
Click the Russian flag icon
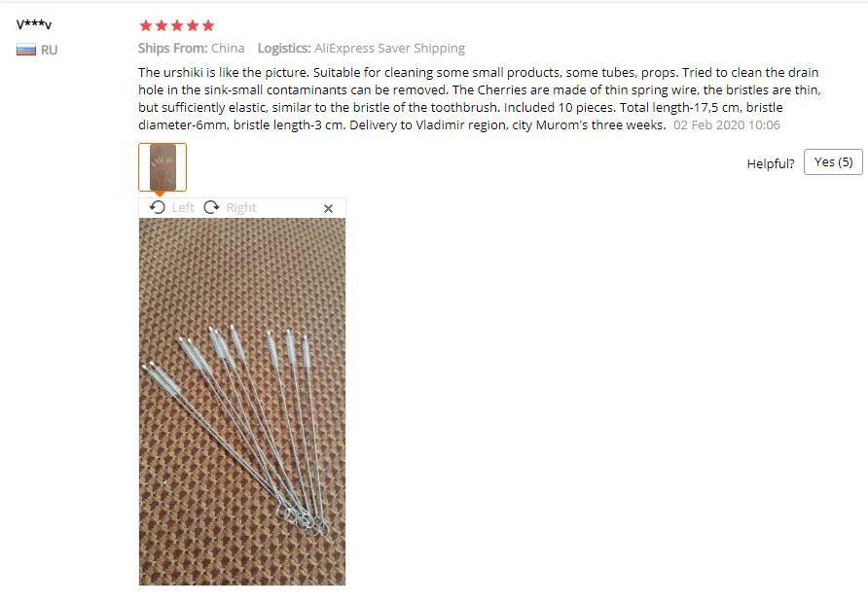[x=26, y=50]
